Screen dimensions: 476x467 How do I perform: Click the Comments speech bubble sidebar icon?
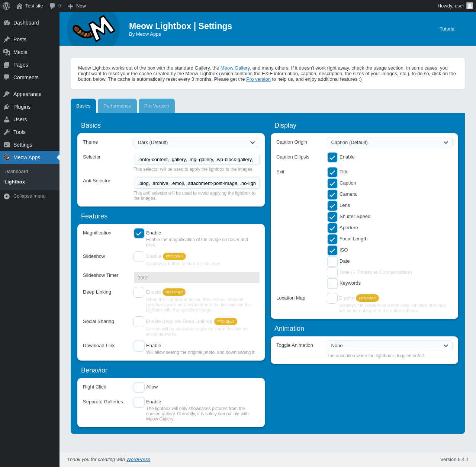click(7, 77)
